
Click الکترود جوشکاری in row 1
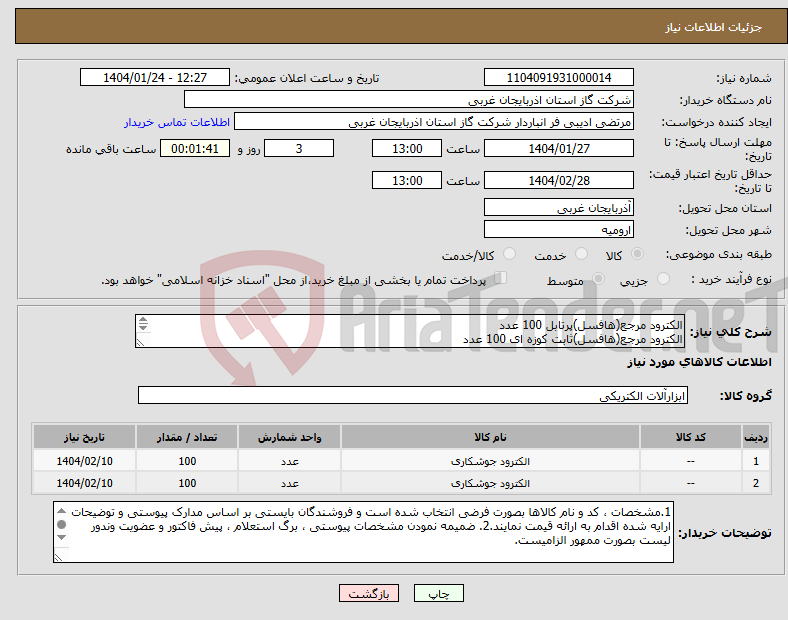click(490, 461)
